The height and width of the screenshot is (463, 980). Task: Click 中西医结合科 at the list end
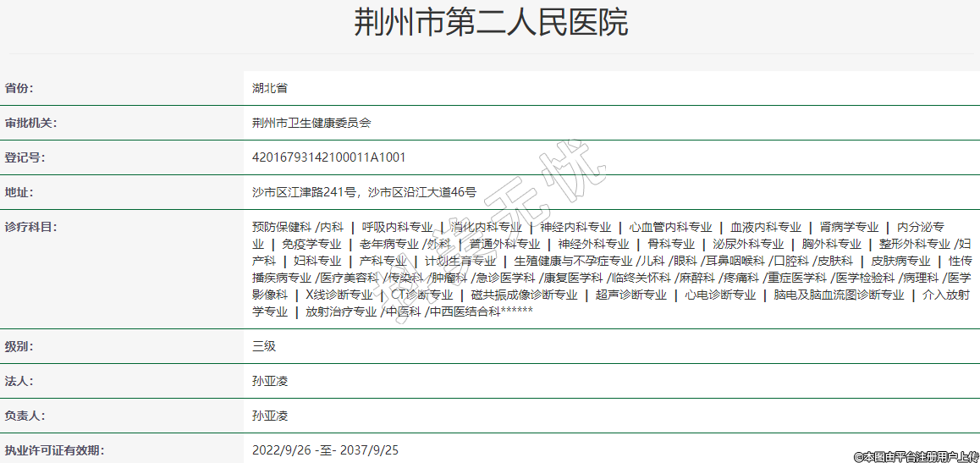pos(465,311)
